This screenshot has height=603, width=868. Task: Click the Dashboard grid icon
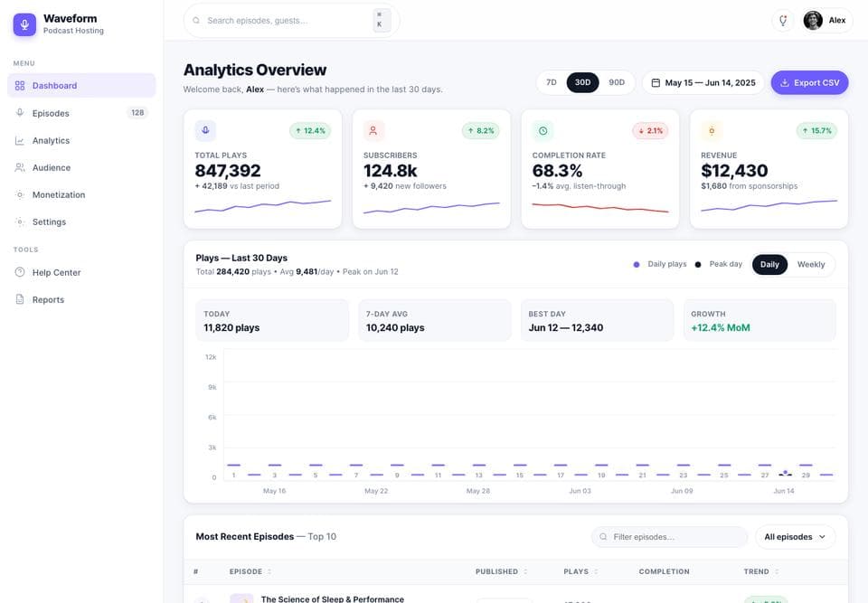pyautogui.click(x=20, y=85)
